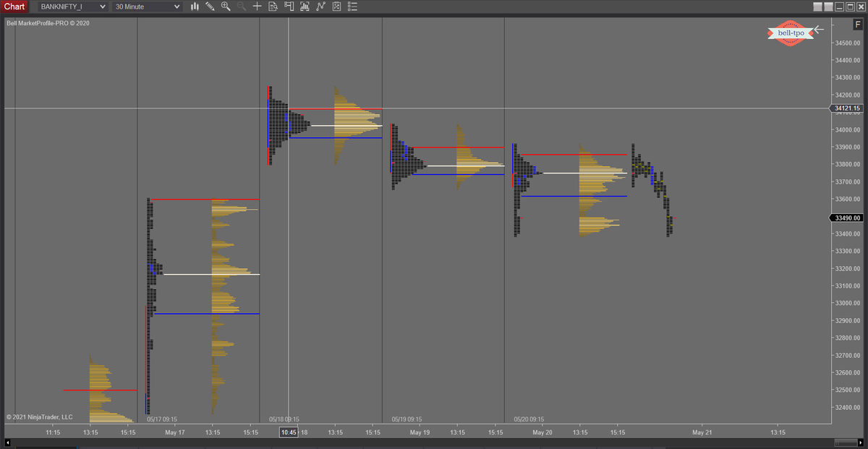The height and width of the screenshot is (449, 868).
Task: Click the 34500.00 price axis label
Action: click(x=848, y=43)
